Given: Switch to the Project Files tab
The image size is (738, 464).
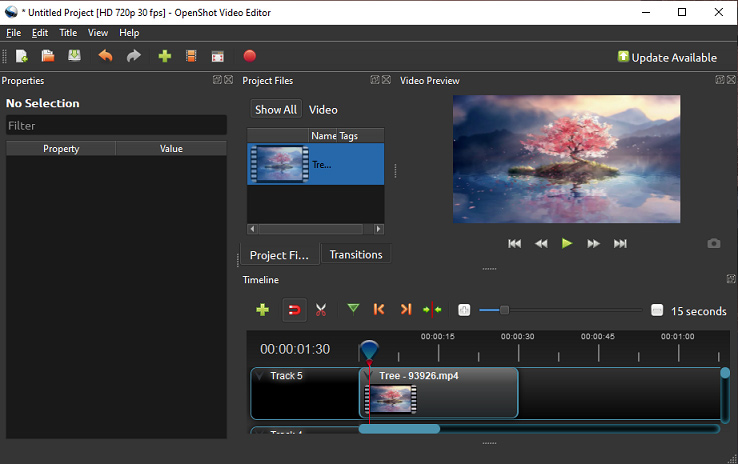Looking at the screenshot, I should 280,255.
